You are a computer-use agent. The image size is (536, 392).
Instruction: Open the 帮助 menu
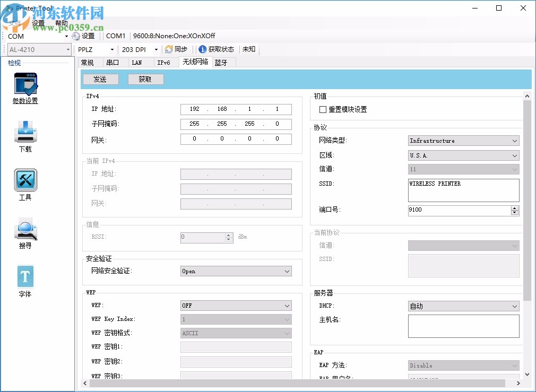(61, 22)
